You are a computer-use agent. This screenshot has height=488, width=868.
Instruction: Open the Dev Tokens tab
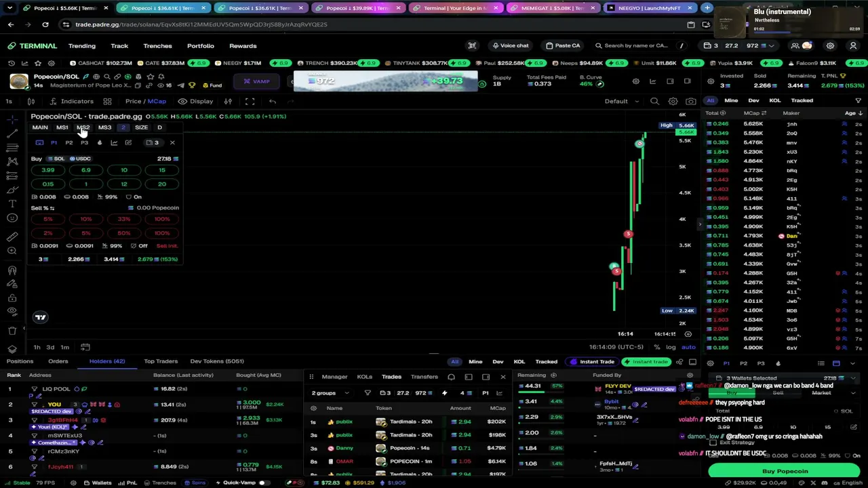[x=217, y=361]
